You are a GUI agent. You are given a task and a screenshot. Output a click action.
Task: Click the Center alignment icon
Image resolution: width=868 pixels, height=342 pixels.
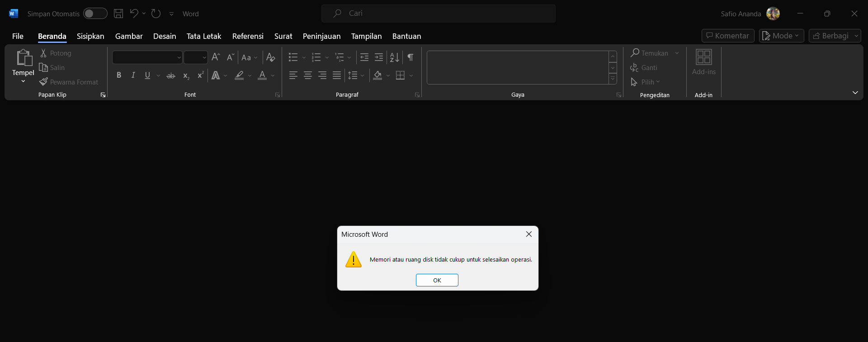307,75
